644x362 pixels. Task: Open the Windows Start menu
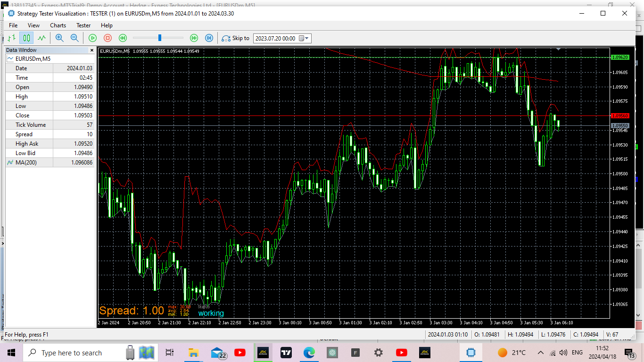[11, 353]
